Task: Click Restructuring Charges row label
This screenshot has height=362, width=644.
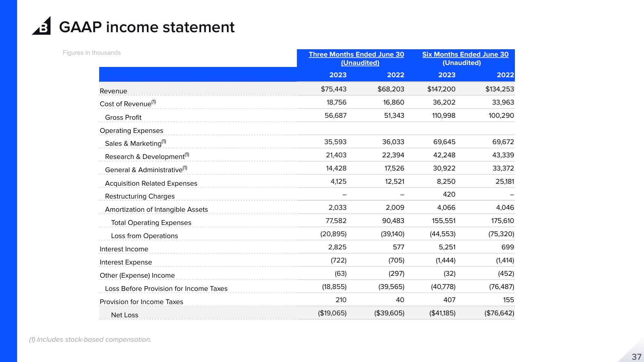Action: (x=140, y=196)
